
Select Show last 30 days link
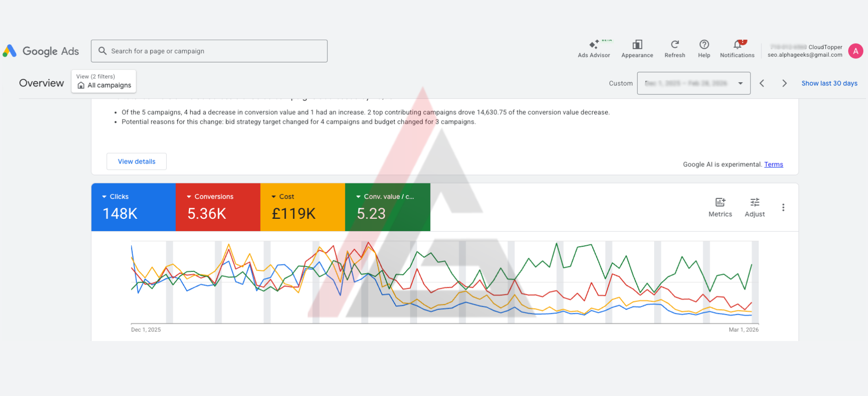pyautogui.click(x=829, y=83)
